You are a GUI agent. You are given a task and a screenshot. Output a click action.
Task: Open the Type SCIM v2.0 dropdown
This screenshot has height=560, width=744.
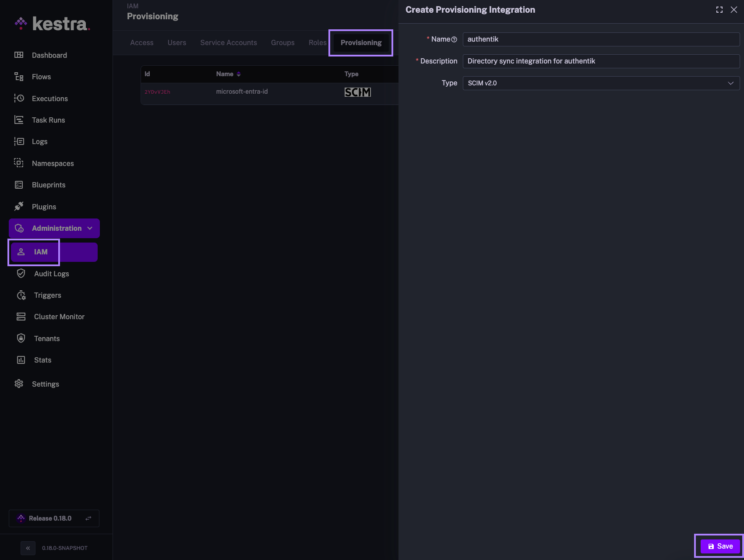(601, 83)
